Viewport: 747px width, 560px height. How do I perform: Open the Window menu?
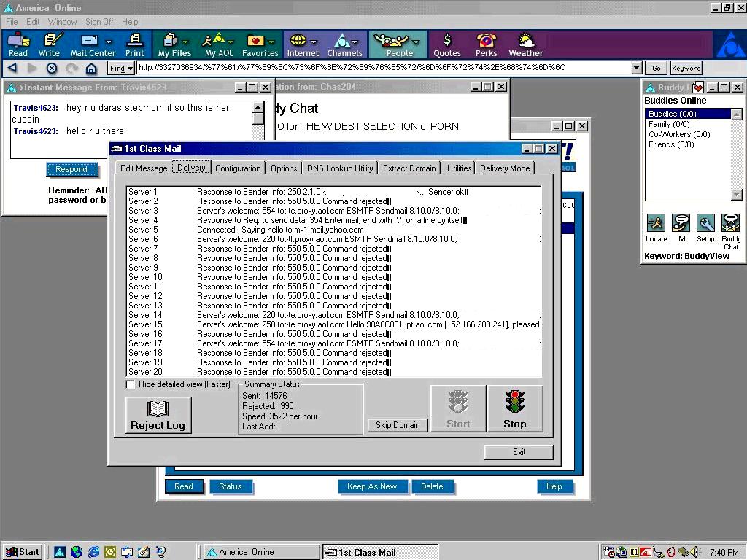[x=62, y=22]
